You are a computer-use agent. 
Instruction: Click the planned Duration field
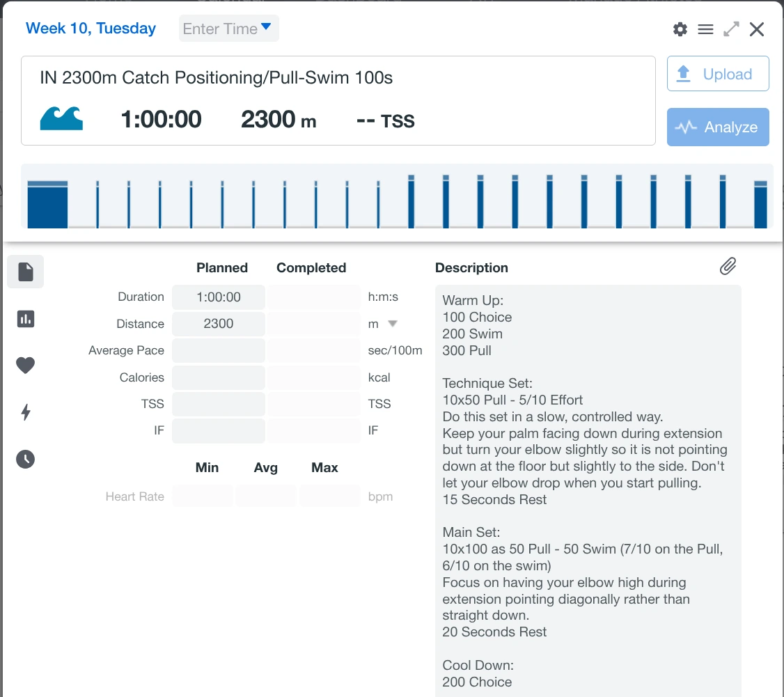click(218, 297)
